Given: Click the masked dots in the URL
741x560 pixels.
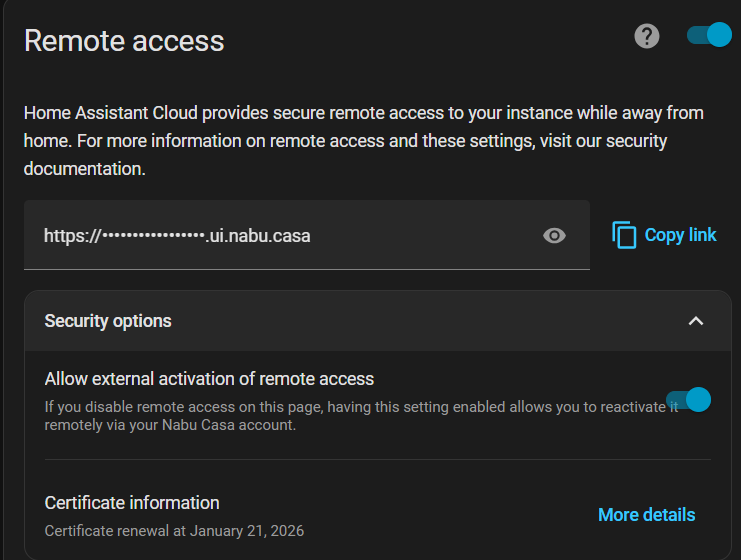Looking at the screenshot, I should [x=153, y=236].
